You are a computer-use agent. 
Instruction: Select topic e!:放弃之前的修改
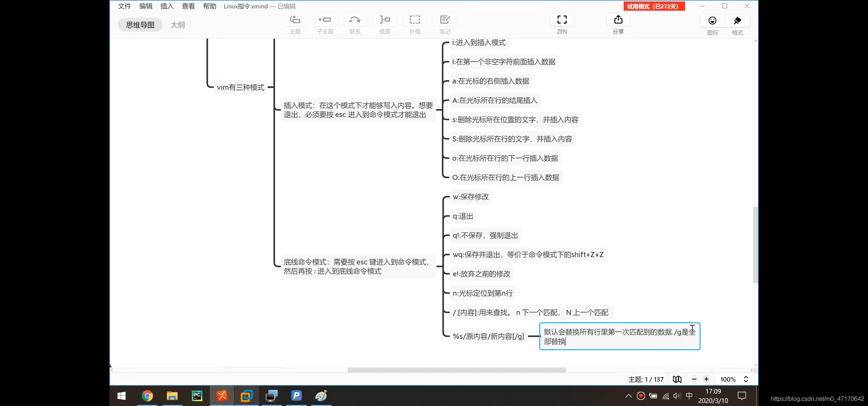point(481,274)
